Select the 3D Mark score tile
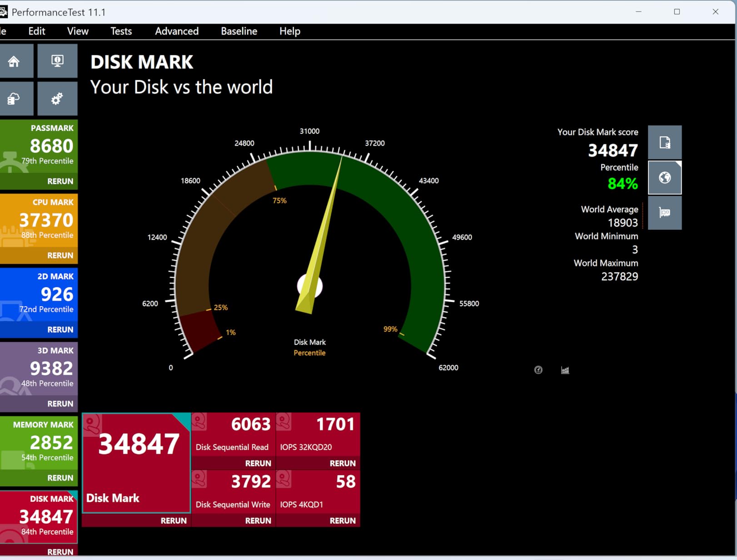The height and width of the screenshot is (560, 737). click(39, 368)
